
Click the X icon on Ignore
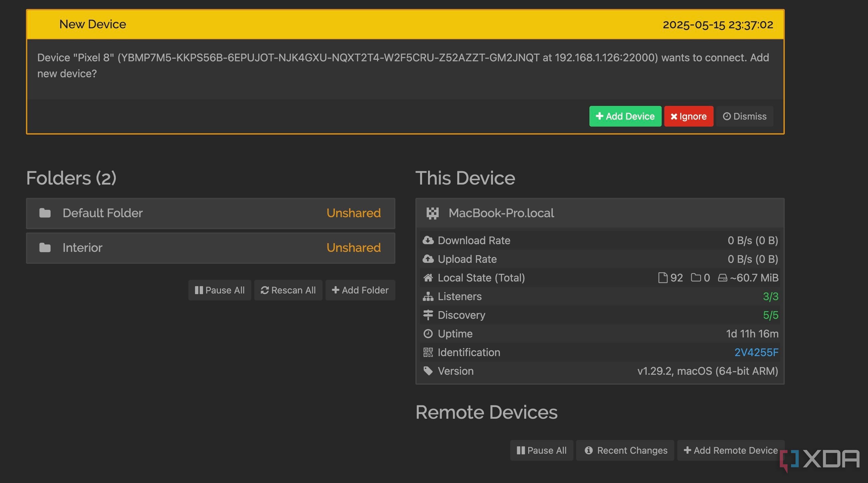[674, 116]
